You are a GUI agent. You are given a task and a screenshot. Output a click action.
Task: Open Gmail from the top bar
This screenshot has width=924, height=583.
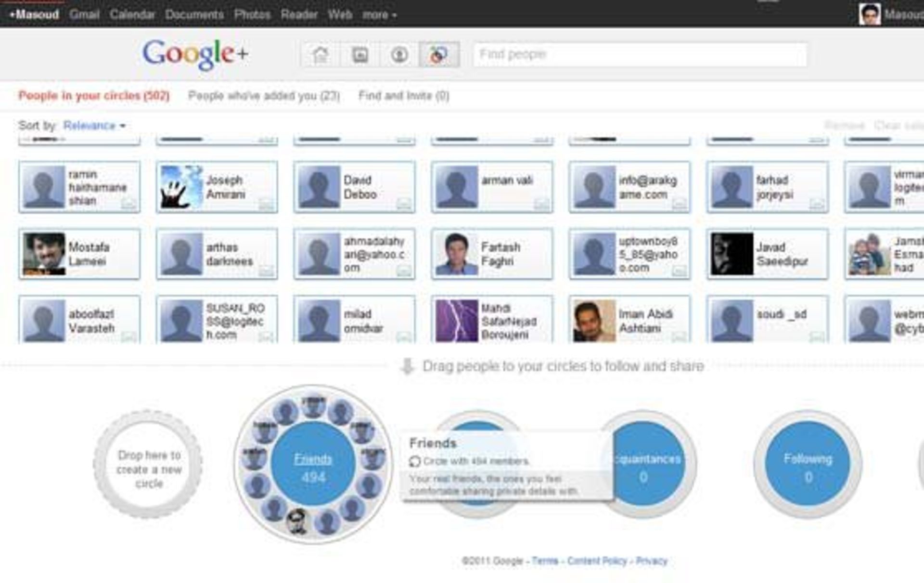(84, 14)
